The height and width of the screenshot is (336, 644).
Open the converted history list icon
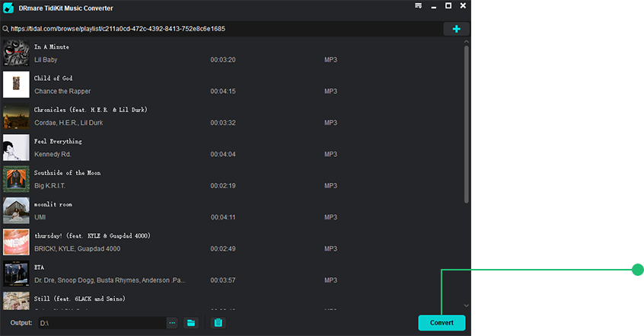point(218,323)
